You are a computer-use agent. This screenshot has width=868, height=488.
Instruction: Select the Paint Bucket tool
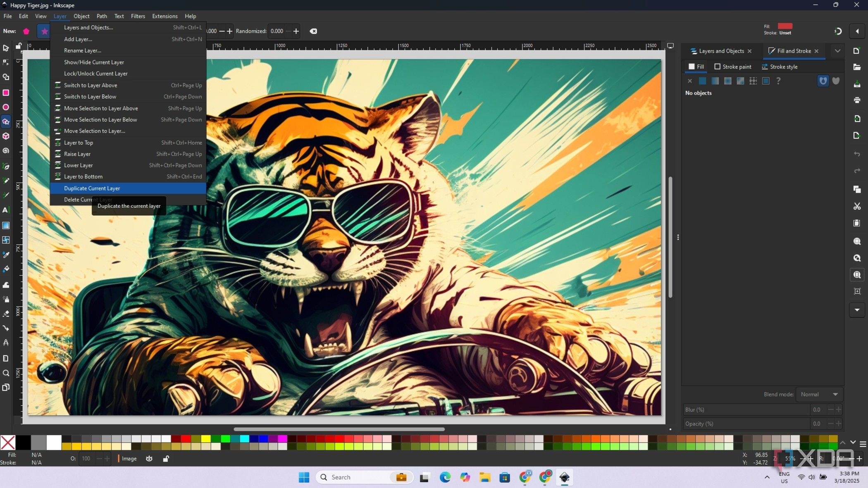click(6, 269)
